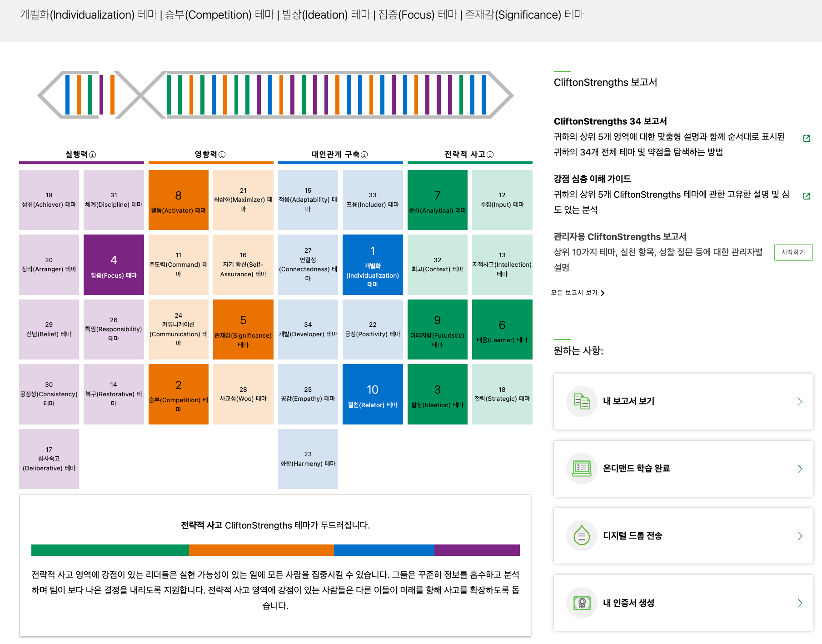Open the 13 지적사고(Intellection) tile
This screenshot has height=644, width=822.
(x=502, y=265)
